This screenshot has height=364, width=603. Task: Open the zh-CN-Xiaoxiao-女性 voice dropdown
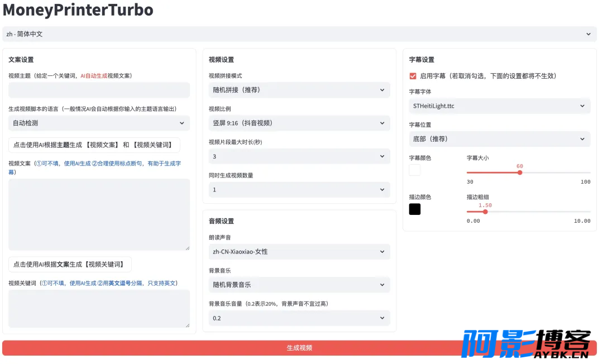(299, 252)
